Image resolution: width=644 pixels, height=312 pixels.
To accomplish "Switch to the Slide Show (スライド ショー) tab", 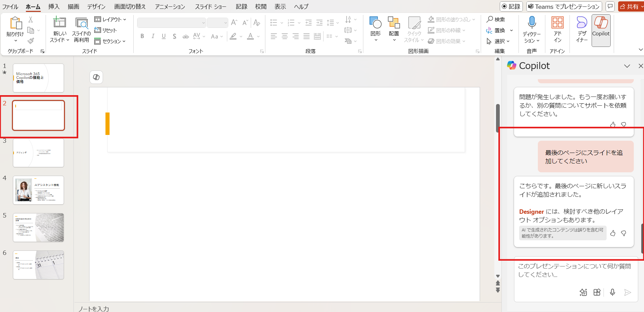I will point(211,6).
